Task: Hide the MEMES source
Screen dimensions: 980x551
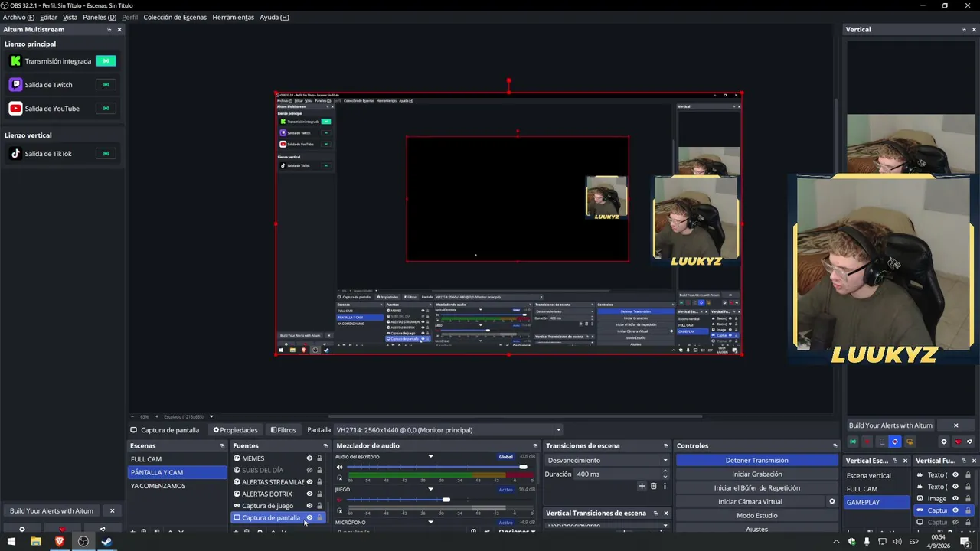Action: pyautogui.click(x=309, y=458)
